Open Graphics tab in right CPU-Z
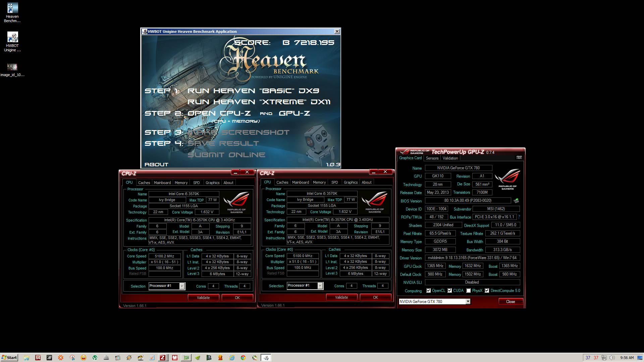644x362 pixels. (351, 182)
